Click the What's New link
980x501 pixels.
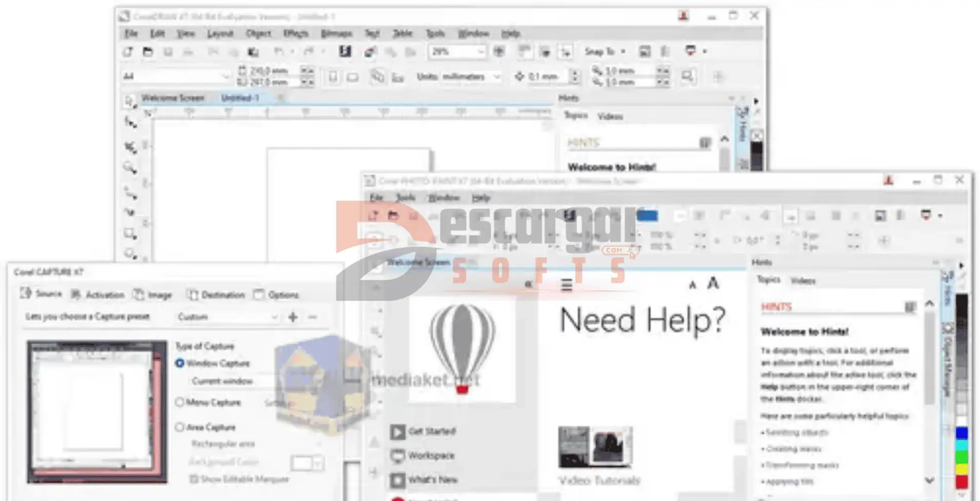pyautogui.click(x=432, y=480)
